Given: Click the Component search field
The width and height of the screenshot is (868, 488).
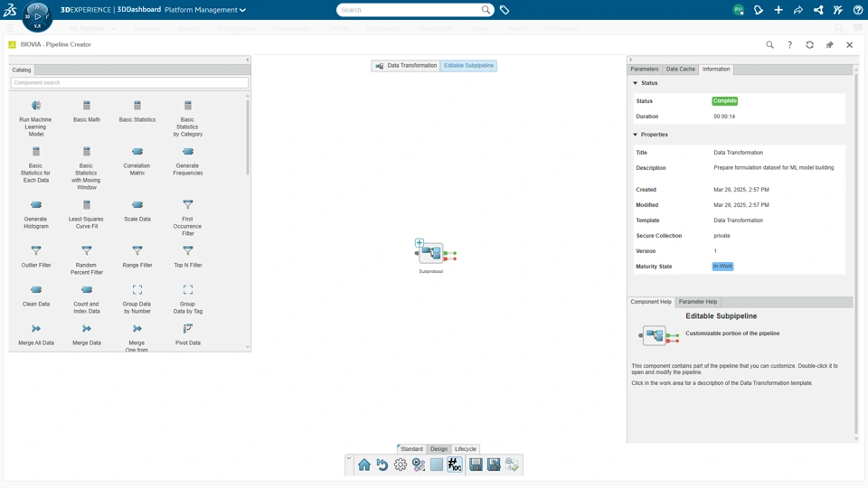Looking at the screenshot, I should (x=129, y=82).
